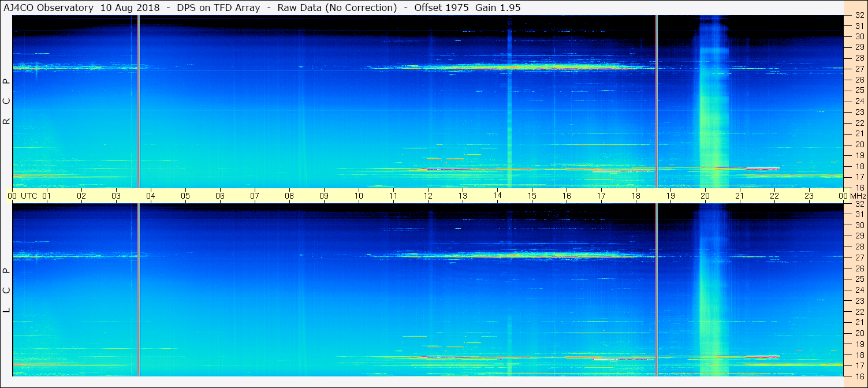This screenshot has height=388, width=868.
Task: Click the 08 hour tick on UTC axis
Action: (289, 196)
